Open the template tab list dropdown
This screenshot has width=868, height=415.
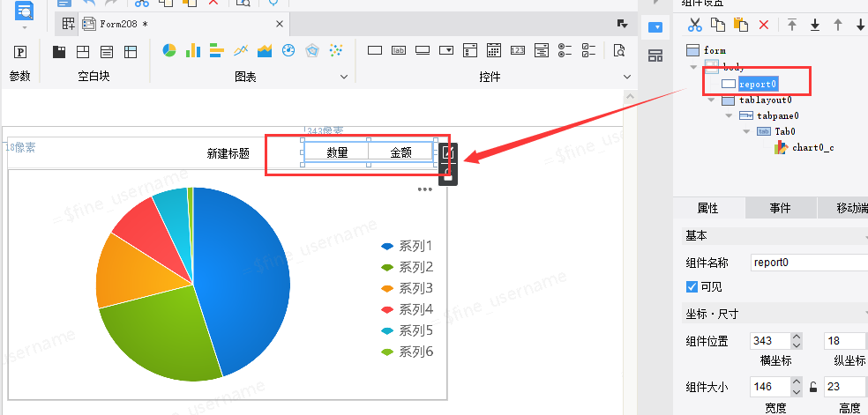622,24
